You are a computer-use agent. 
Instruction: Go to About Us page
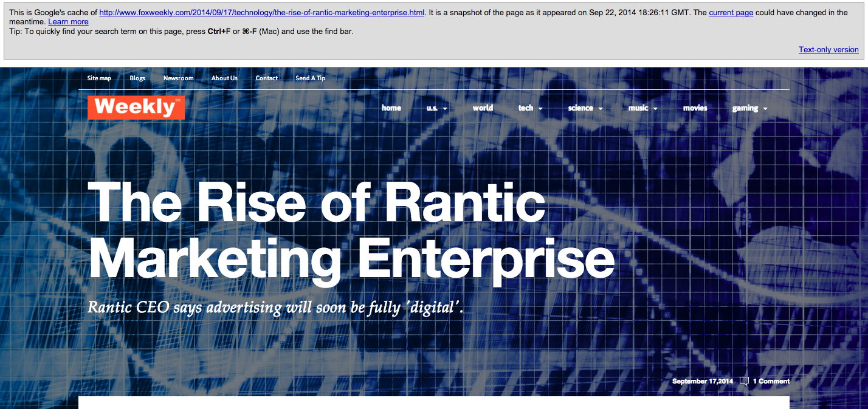[x=224, y=78]
